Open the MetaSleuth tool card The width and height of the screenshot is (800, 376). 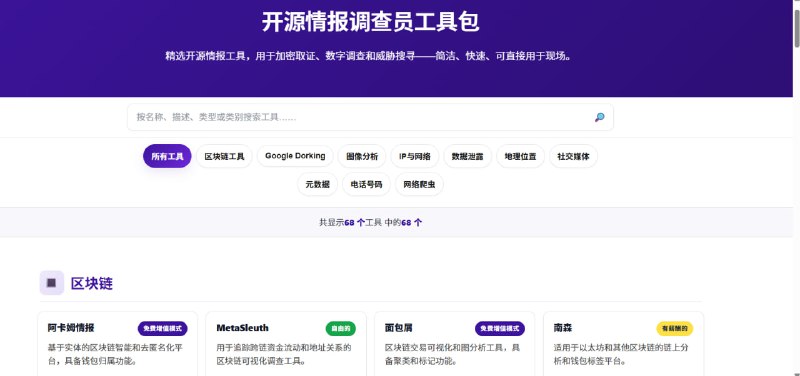[x=286, y=344]
